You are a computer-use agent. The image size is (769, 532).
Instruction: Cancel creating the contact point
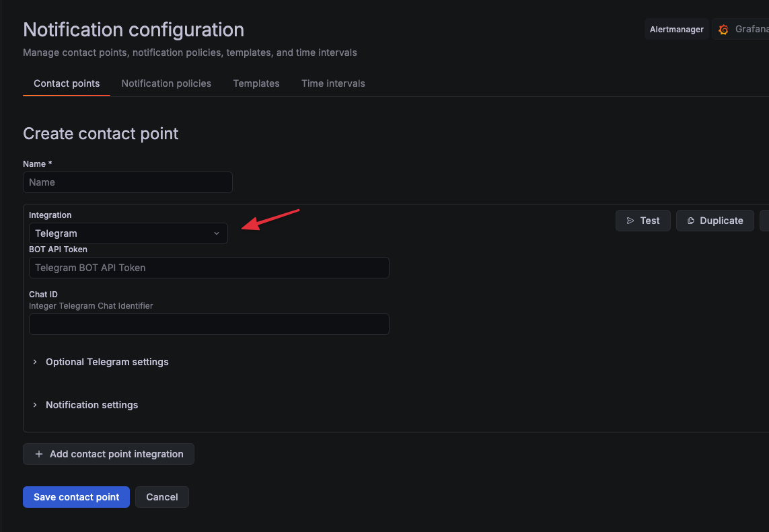[x=162, y=497]
